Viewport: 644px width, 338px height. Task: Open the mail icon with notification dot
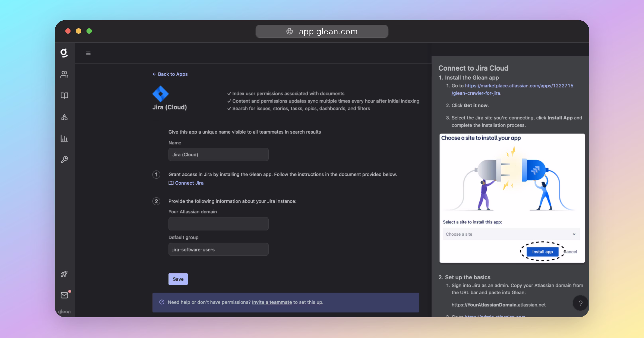(x=64, y=295)
